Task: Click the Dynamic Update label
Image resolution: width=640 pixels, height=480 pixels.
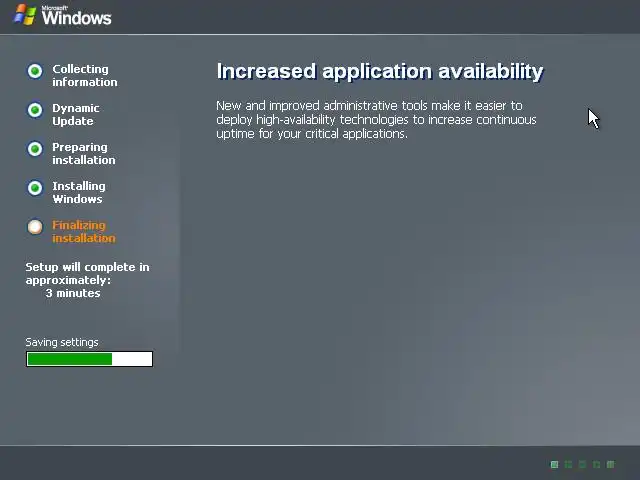Action: (x=76, y=114)
